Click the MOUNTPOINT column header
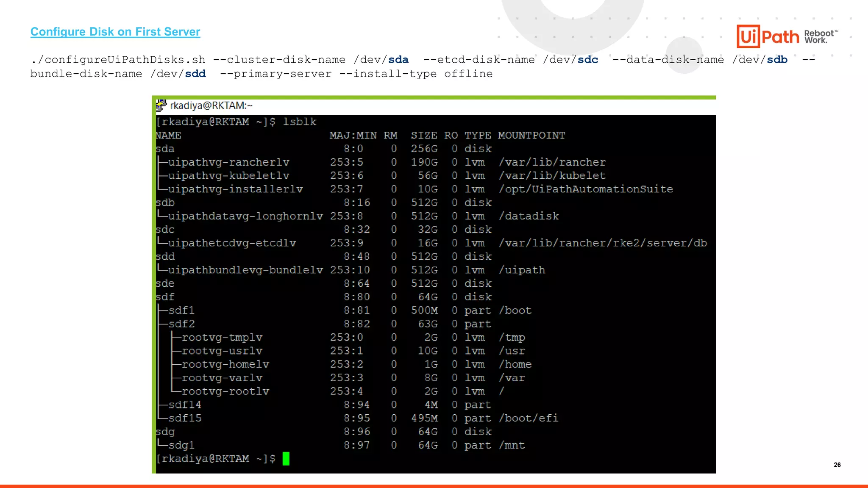This screenshot has height=488, width=868. point(531,136)
